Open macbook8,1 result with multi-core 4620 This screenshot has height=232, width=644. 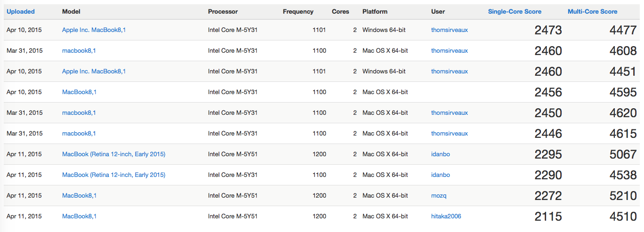click(79, 112)
